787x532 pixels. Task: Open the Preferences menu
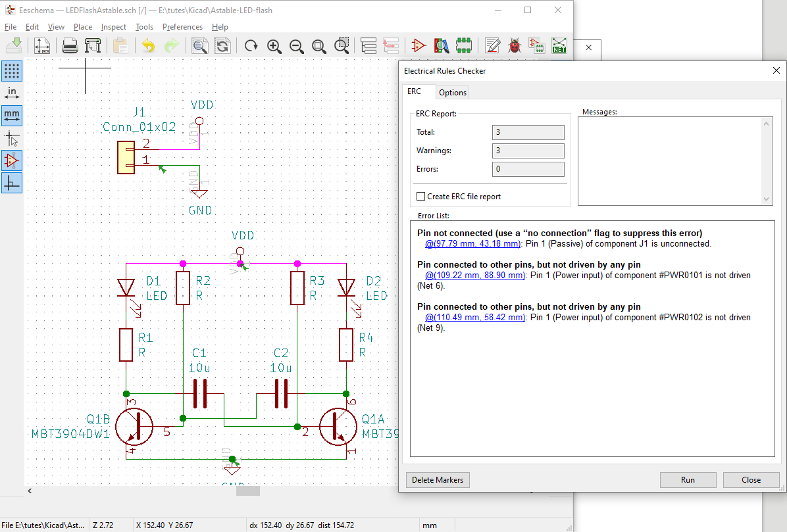182,27
